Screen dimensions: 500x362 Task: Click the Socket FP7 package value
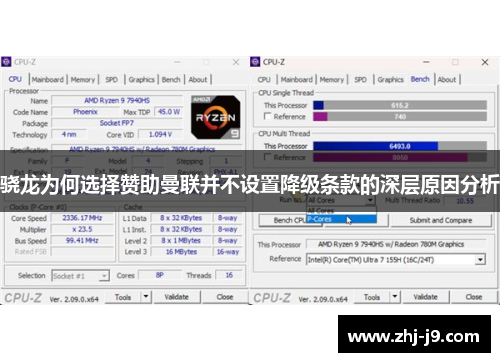tap(117, 123)
